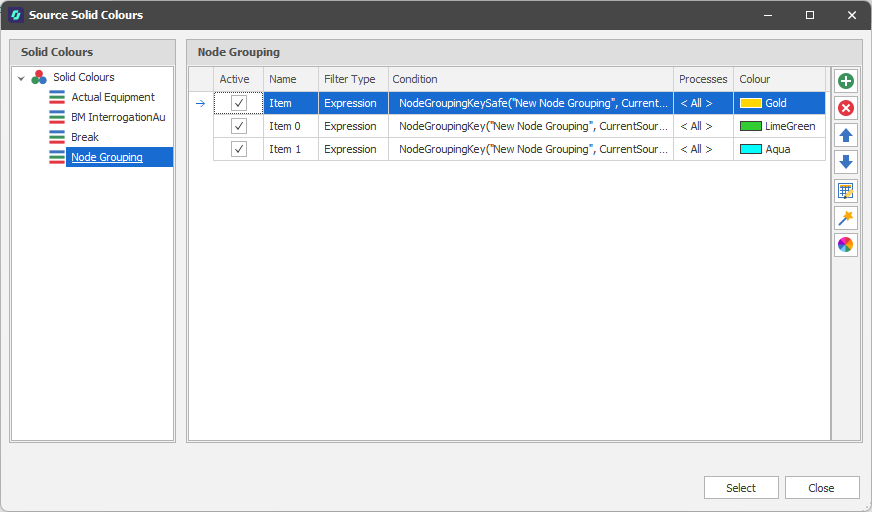Select Actual Equipment in tree

coord(113,97)
